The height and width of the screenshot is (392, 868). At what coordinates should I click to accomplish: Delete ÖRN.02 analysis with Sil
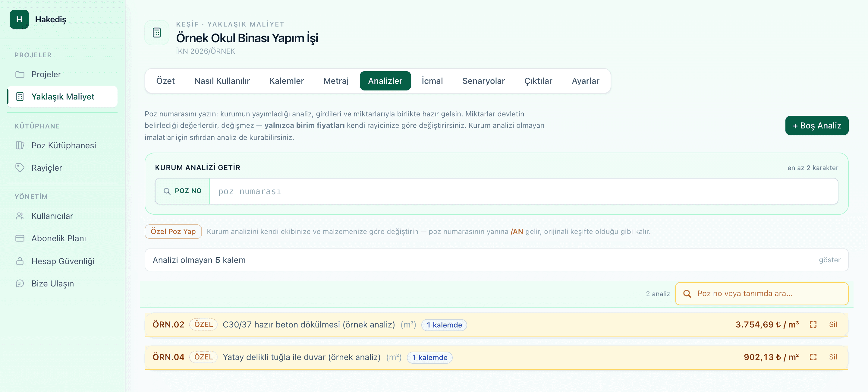(x=833, y=324)
